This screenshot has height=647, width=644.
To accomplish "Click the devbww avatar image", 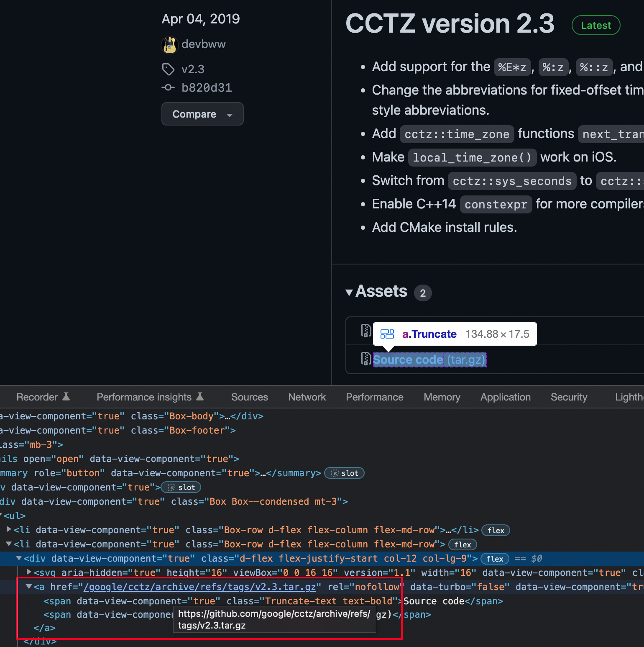I will (169, 45).
